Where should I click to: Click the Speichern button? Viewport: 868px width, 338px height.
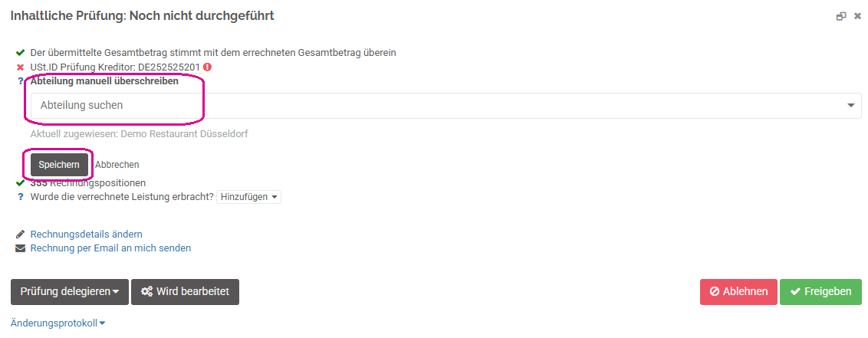point(59,165)
